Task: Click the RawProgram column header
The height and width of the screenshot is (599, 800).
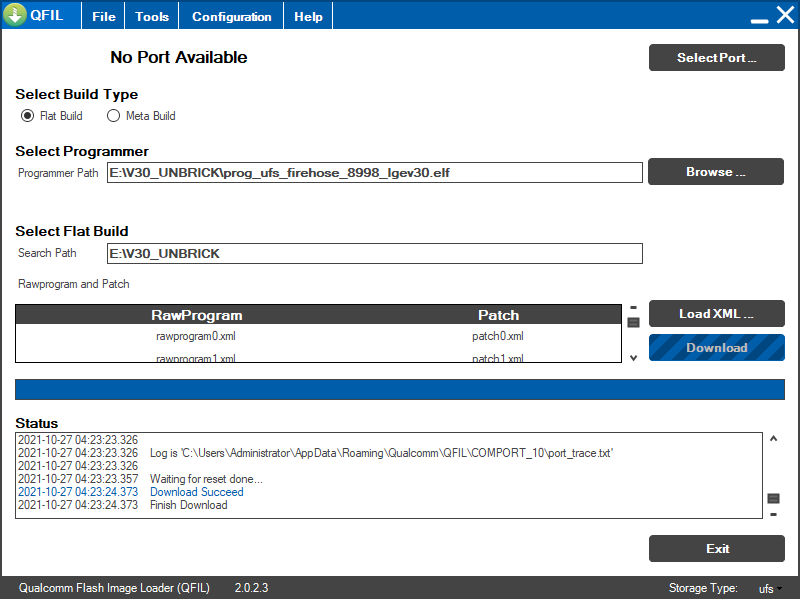Action: click(196, 315)
